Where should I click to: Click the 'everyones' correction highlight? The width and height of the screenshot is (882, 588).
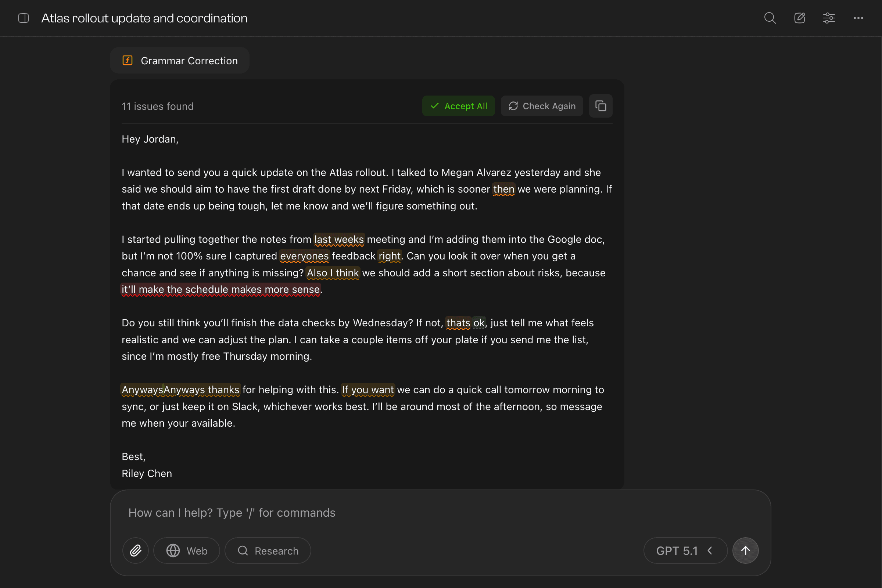click(x=305, y=256)
